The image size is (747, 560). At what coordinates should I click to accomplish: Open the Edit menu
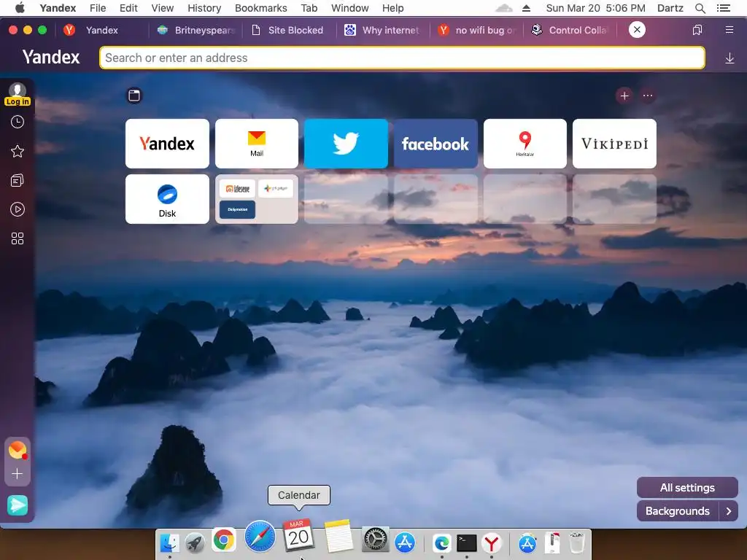click(128, 8)
